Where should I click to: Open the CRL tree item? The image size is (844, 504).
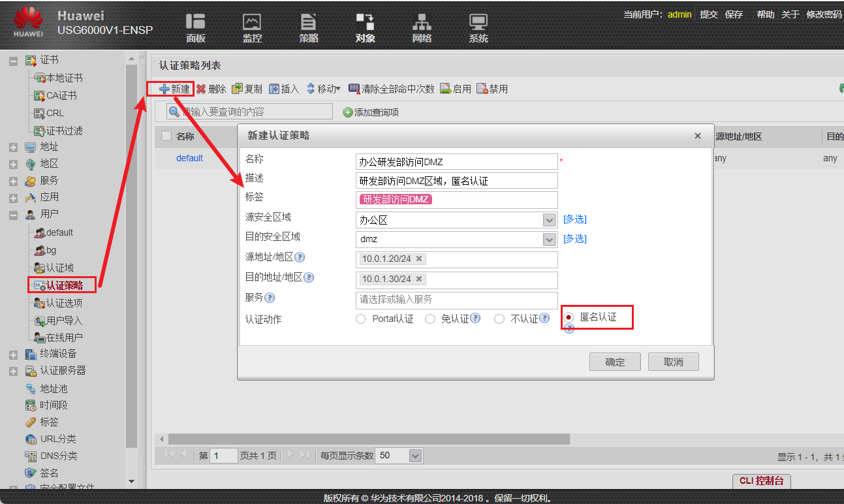55,113
